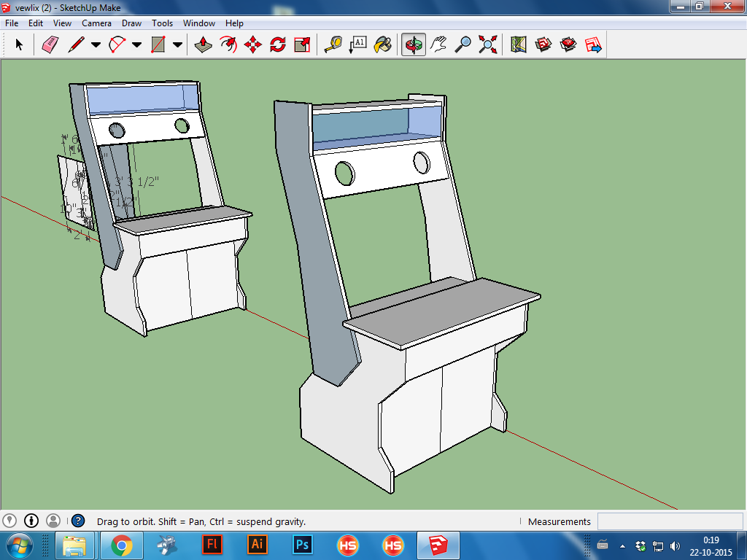Activate the Rotate tool
Viewport: 747px width, 560px height.
pos(277,45)
